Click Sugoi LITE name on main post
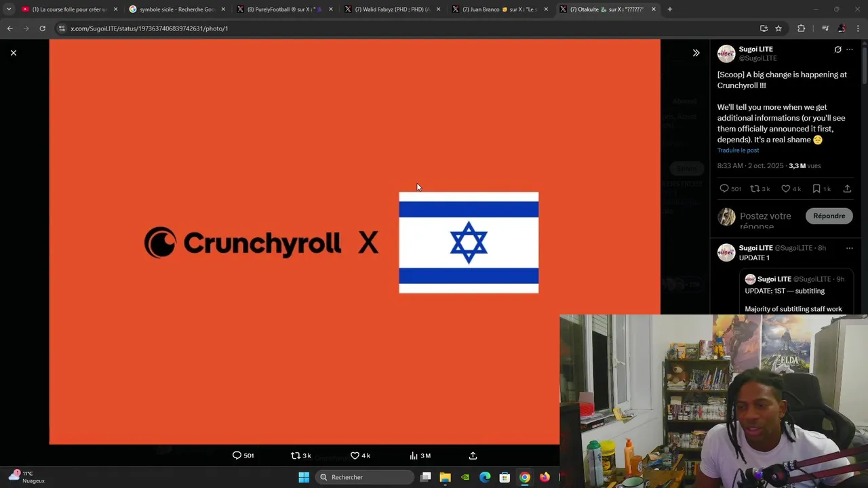Image resolution: width=868 pixels, height=488 pixels. click(x=756, y=49)
